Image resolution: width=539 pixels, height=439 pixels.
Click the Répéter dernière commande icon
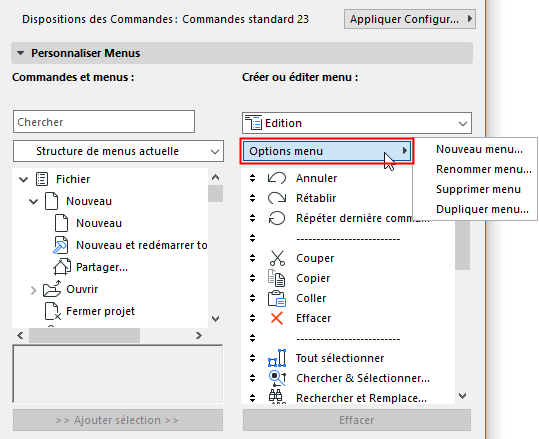pos(277,218)
